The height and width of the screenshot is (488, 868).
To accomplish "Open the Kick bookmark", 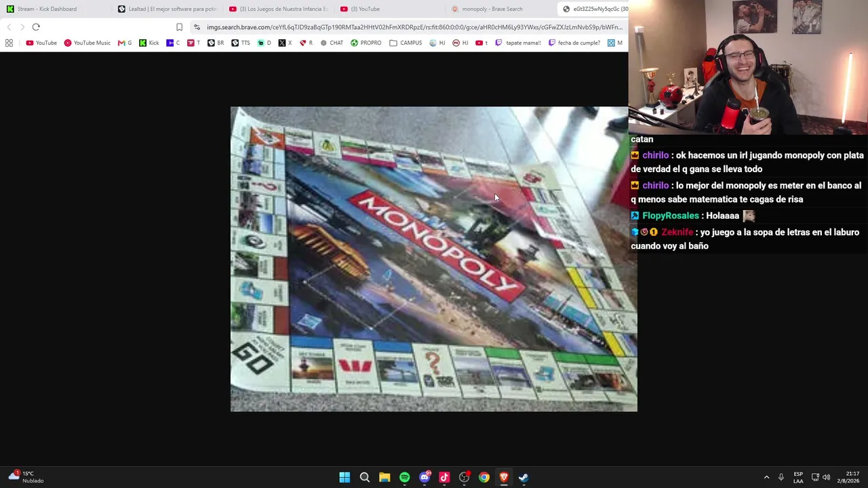I will [x=149, y=43].
